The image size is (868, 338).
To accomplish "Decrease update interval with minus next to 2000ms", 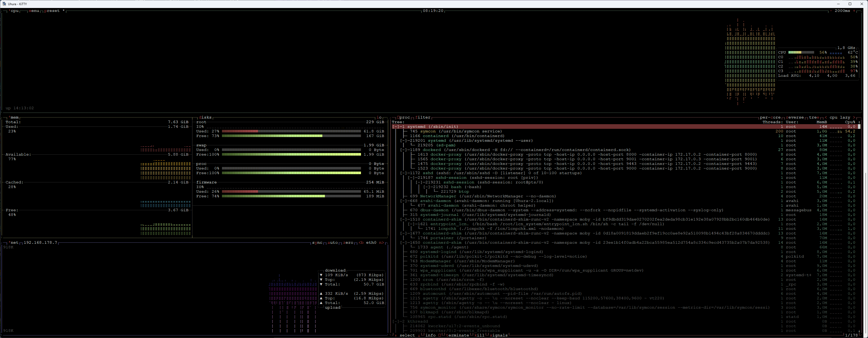I will point(831,11).
